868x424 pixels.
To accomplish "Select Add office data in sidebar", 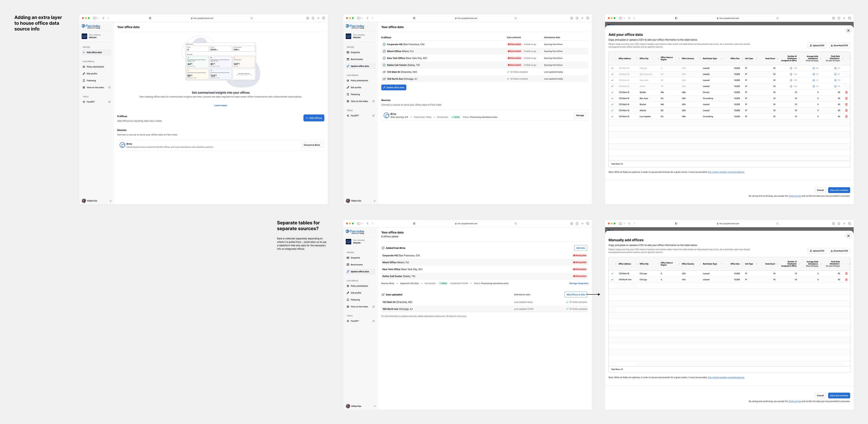I will tap(94, 52).
